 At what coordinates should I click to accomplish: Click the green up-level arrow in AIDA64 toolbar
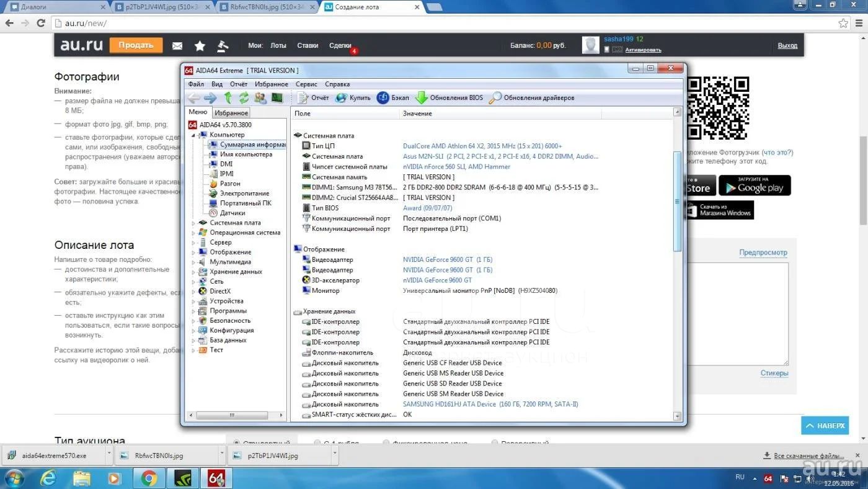tap(228, 98)
